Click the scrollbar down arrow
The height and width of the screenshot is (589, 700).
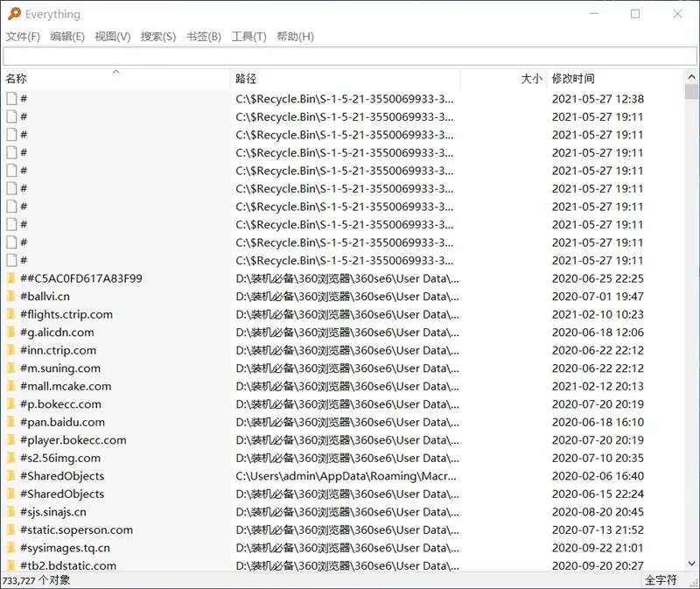click(x=691, y=564)
